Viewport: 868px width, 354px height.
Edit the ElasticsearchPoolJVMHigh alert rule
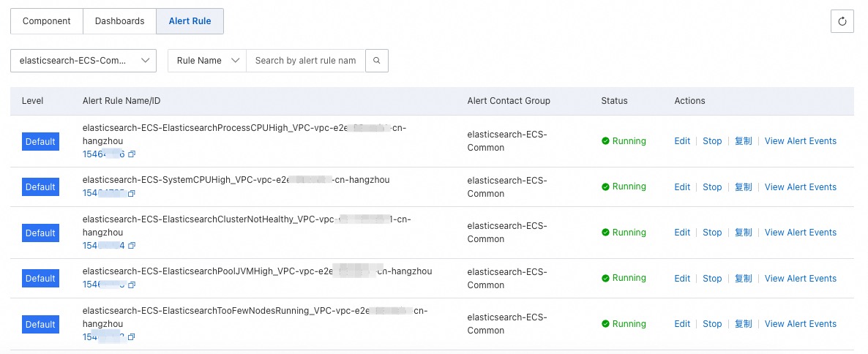coord(682,279)
